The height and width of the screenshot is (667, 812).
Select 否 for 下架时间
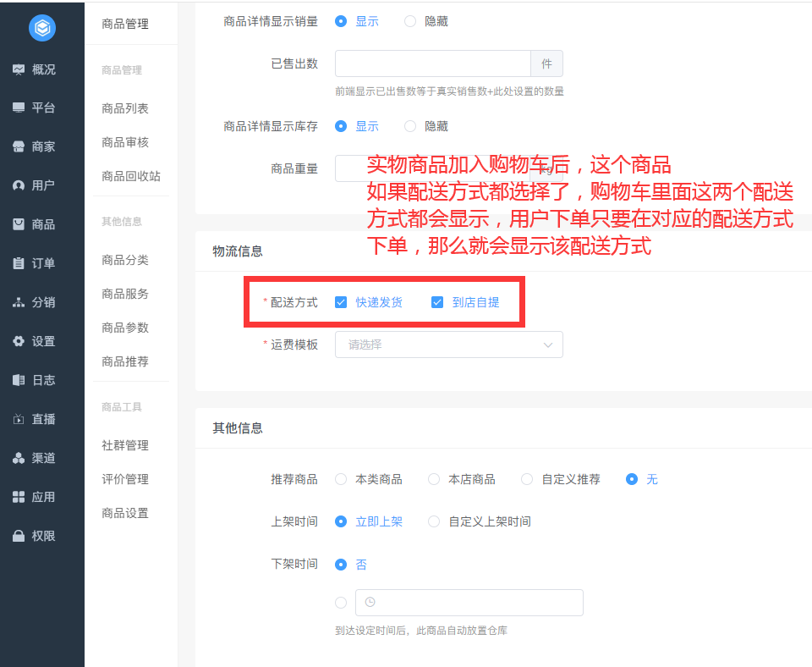coord(341,565)
